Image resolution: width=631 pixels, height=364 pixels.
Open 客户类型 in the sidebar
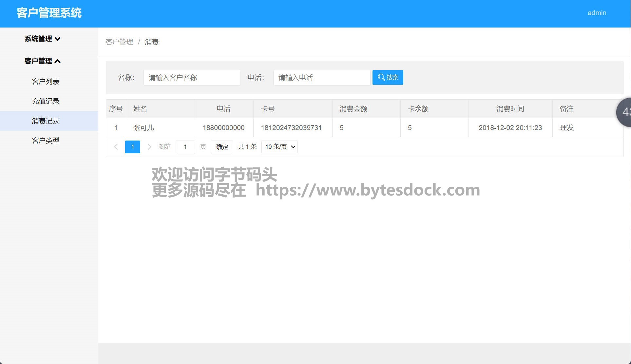(46, 141)
